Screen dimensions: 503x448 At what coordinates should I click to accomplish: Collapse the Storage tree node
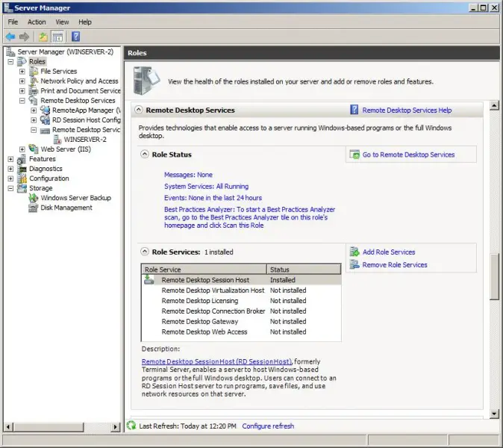click(10, 188)
